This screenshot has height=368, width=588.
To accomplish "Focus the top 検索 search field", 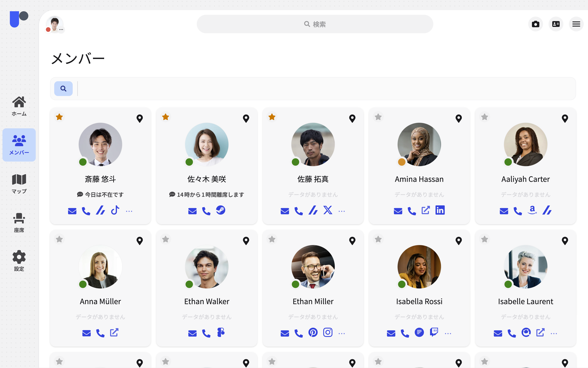I will [x=315, y=24].
